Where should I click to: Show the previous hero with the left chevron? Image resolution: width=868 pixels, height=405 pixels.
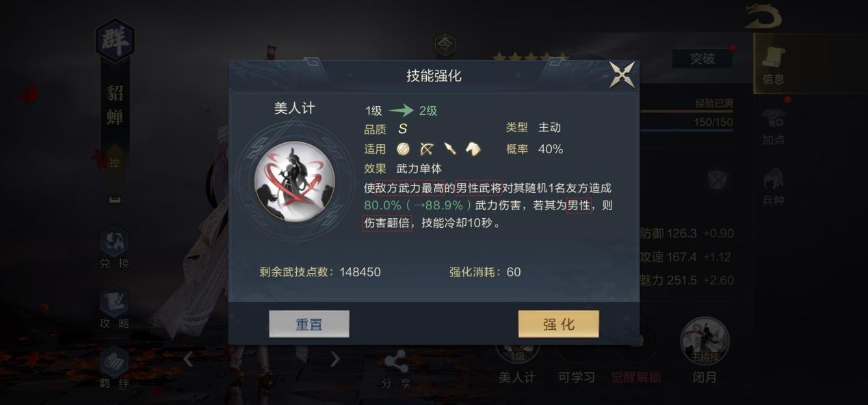(x=188, y=358)
